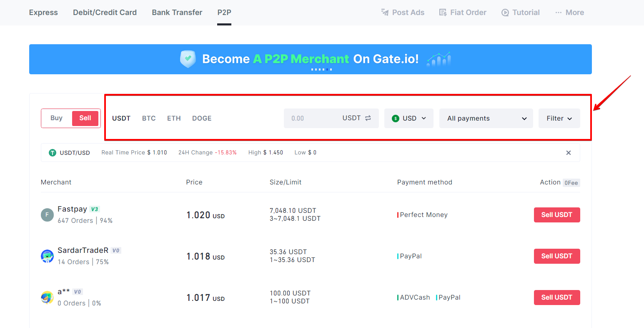This screenshot has height=328, width=644.
Task: Select USDT coin tab
Action: (x=121, y=119)
